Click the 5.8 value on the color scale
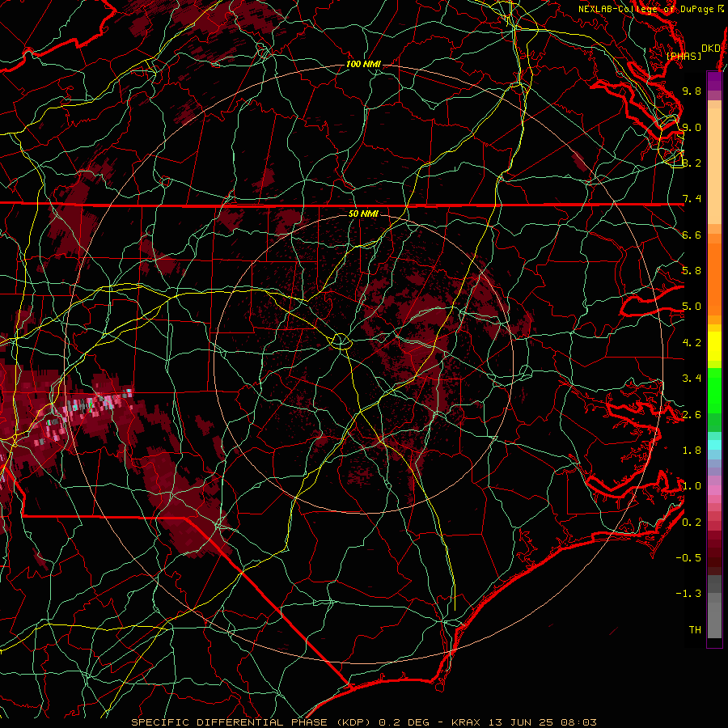The image size is (728, 728). 692,271
